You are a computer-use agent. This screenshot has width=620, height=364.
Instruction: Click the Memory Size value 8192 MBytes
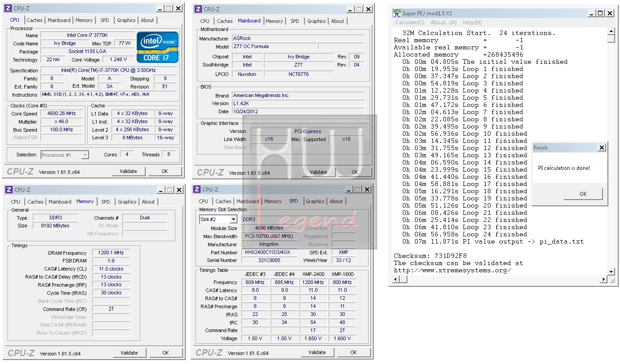tap(56, 226)
